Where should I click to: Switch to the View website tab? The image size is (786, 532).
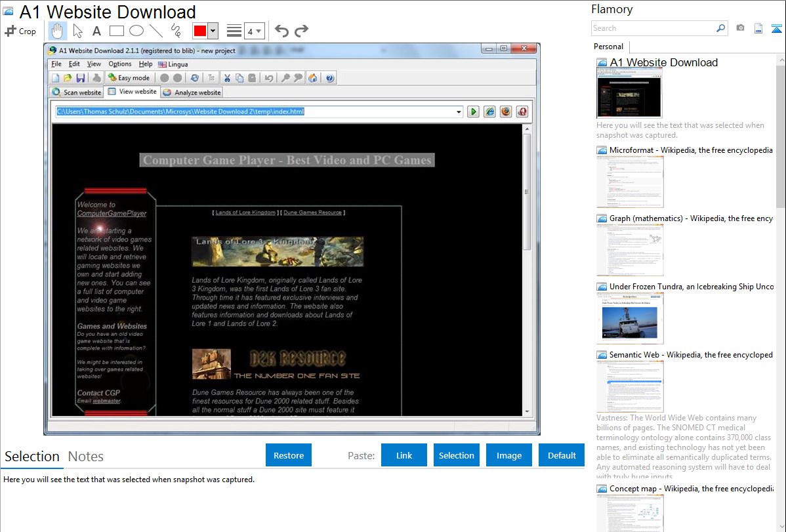133,92
